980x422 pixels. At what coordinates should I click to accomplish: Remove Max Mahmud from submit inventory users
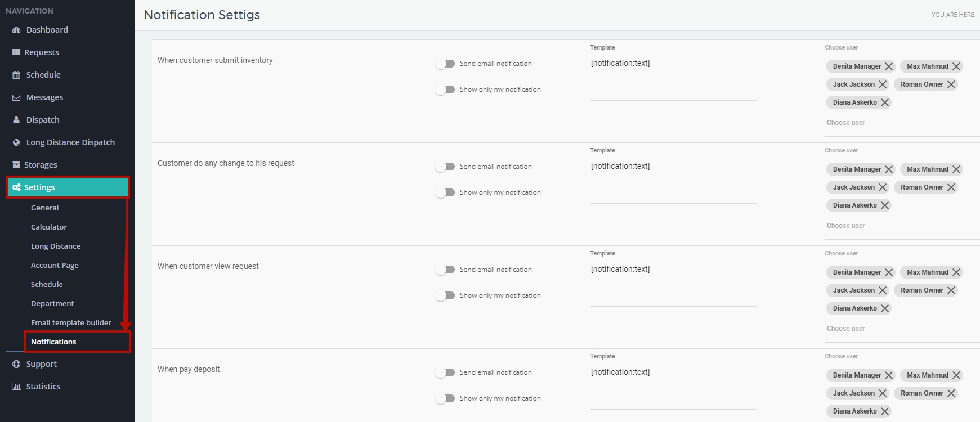click(x=956, y=66)
